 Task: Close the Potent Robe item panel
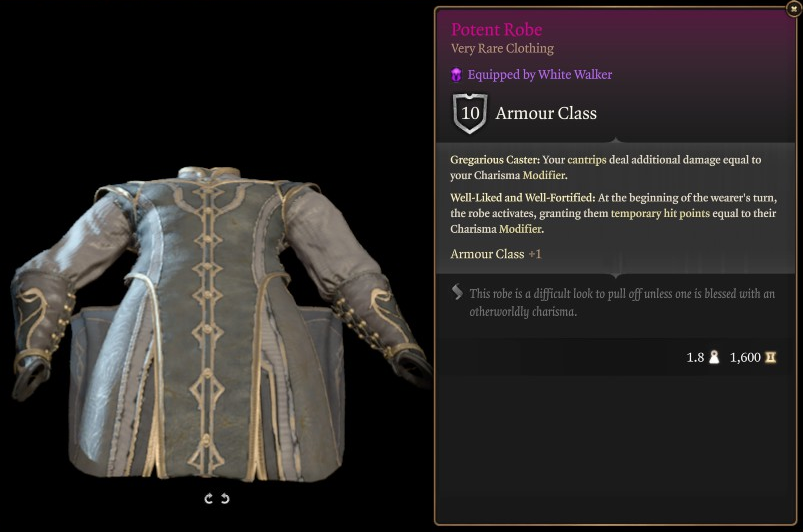click(793, 9)
